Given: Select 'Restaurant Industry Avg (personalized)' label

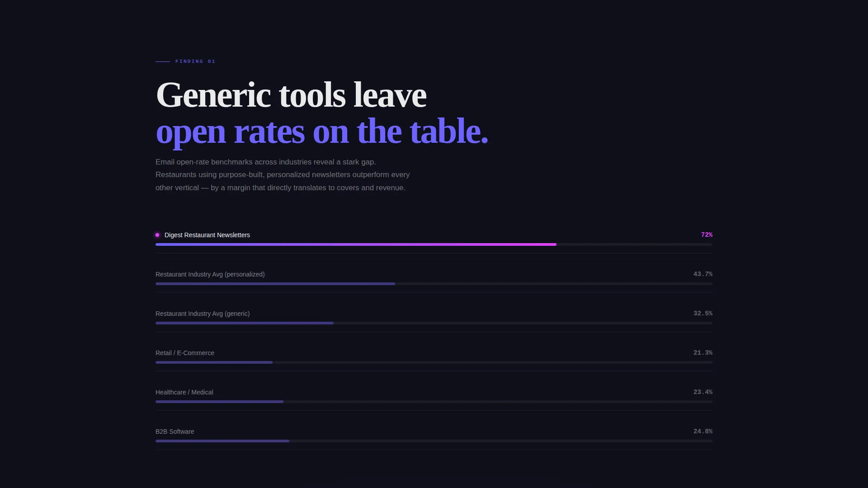Looking at the screenshot, I should [210, 274].
